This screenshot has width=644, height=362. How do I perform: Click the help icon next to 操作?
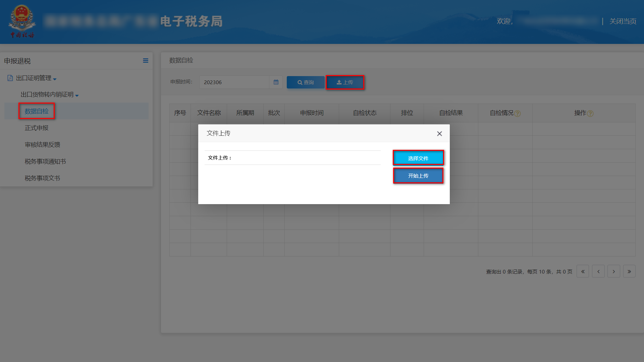tap(591, 114)
